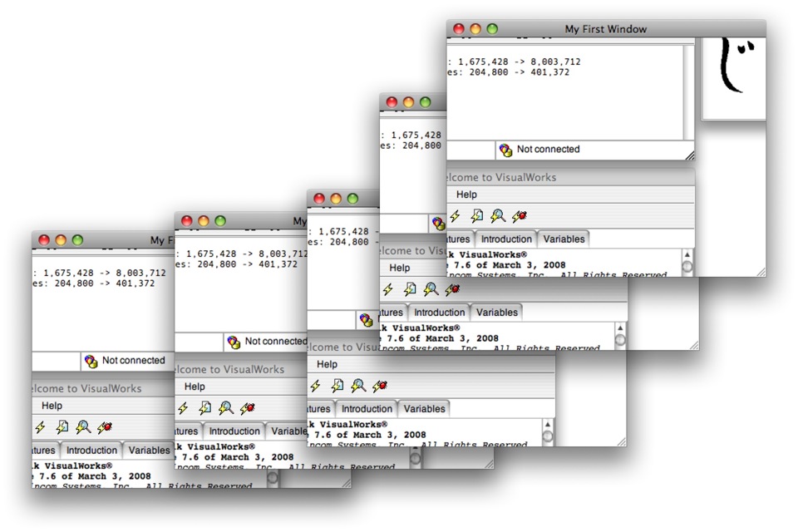Select the Introduction tab in the leftmost window
798x532 pixels.
[x=91, y=451]
